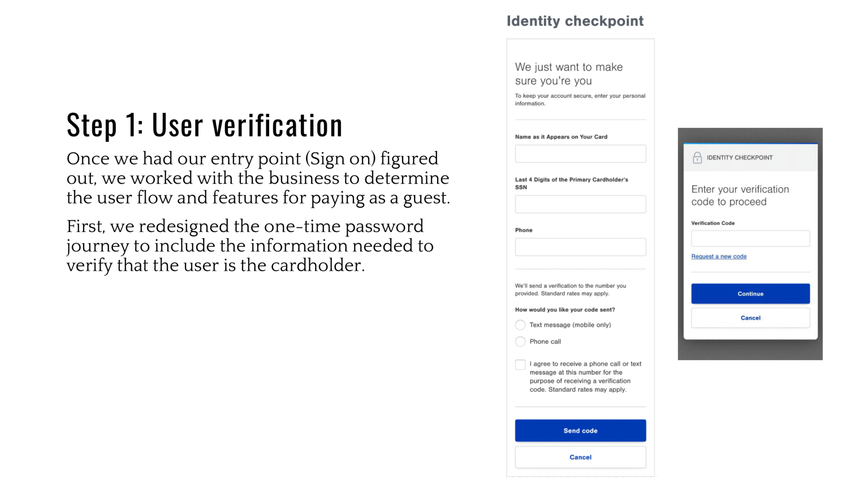
Task: Click 'We just want to make sure' heading
Action: [569, 74]
